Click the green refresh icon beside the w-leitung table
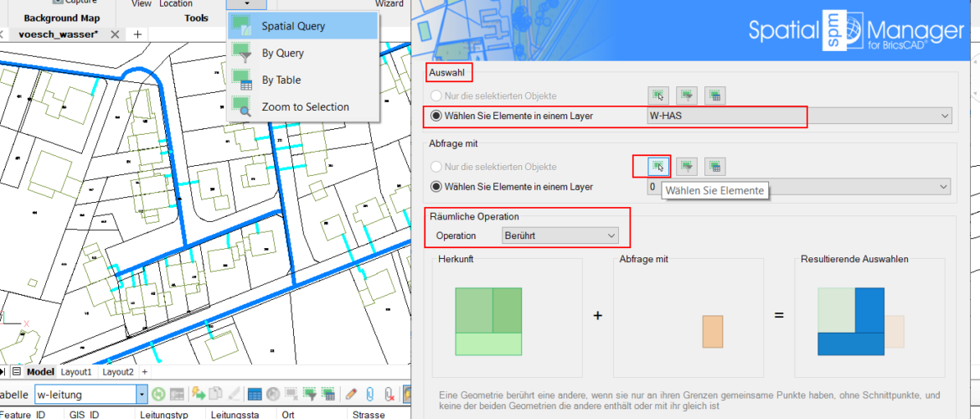 [157, 394]
